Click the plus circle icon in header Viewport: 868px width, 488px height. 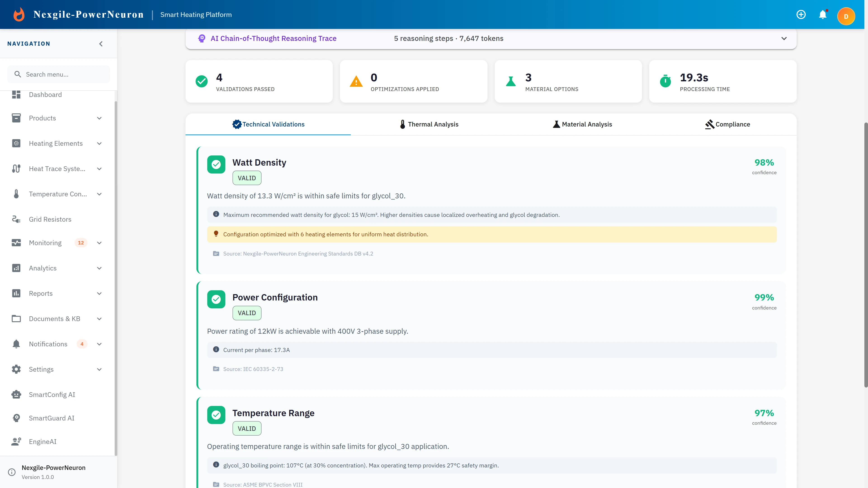pyautogui.click(x=801, y=15)
